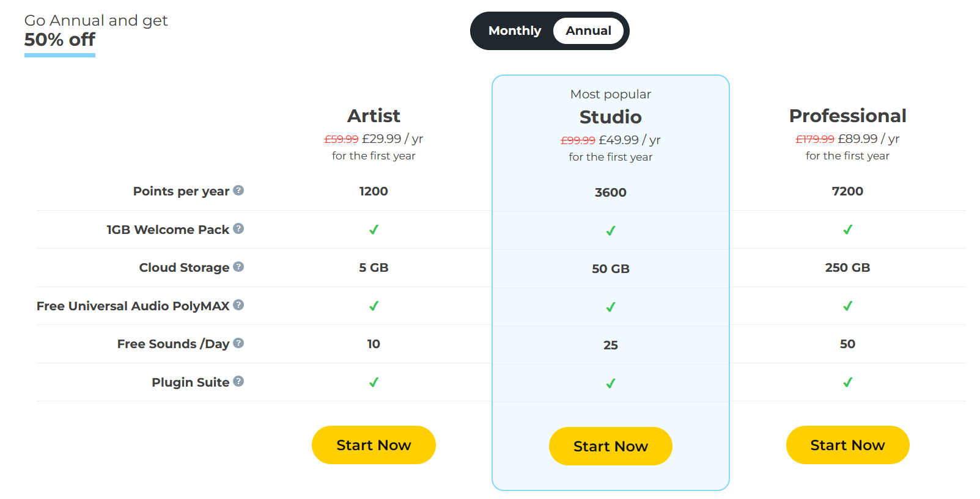Click the Studio plan heading
980x499 pixels.
[610, 117]
